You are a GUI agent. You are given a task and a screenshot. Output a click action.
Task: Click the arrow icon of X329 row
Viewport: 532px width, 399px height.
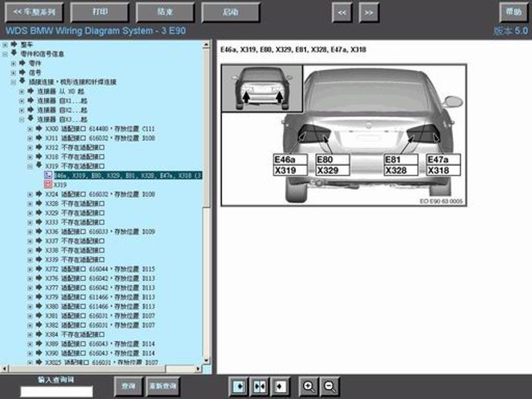(x=39, y=213)
